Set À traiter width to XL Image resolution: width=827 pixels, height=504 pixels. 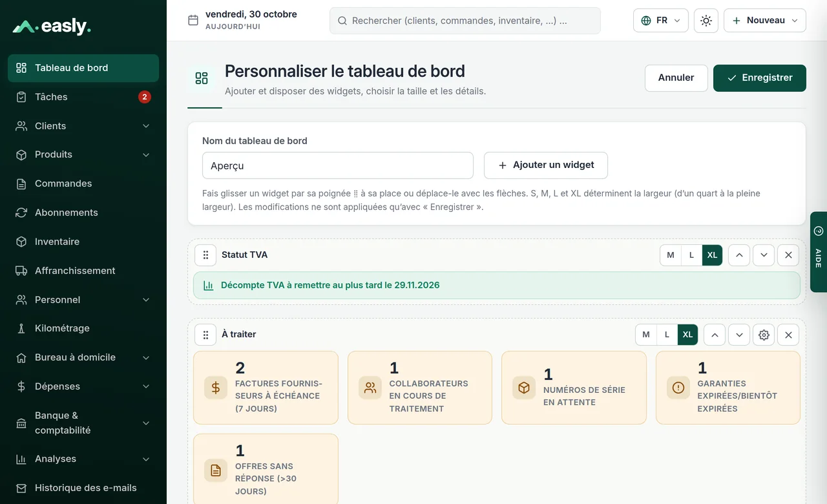[x=687, y=335]
